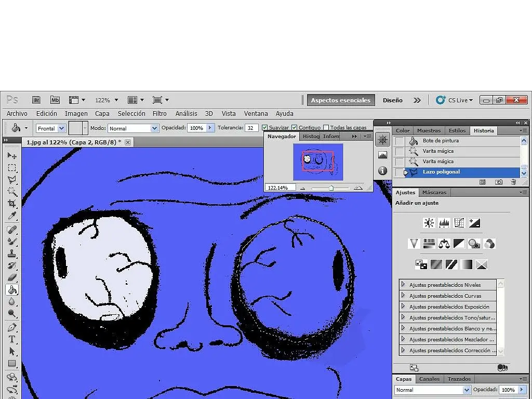Add a Color Balance scales adjustment
This screenshot has width=532, height=399.
pos(444,244)
